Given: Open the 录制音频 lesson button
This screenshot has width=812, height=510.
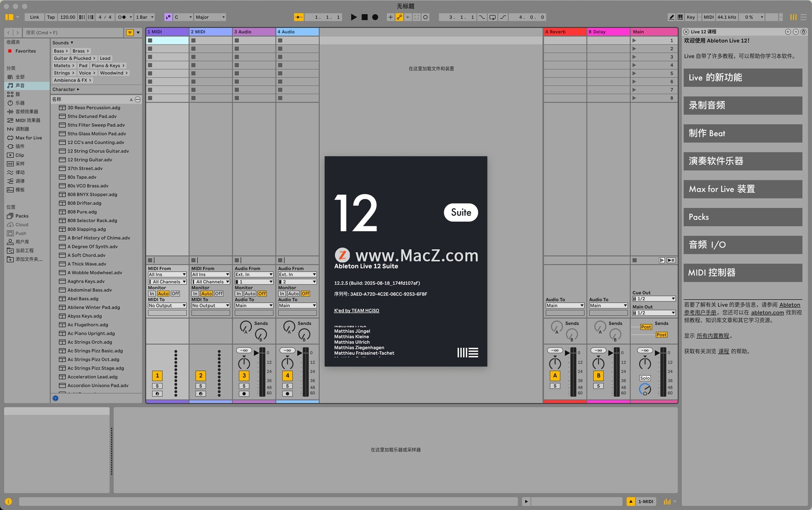Looking at the screenshot, I should (743, 105).
